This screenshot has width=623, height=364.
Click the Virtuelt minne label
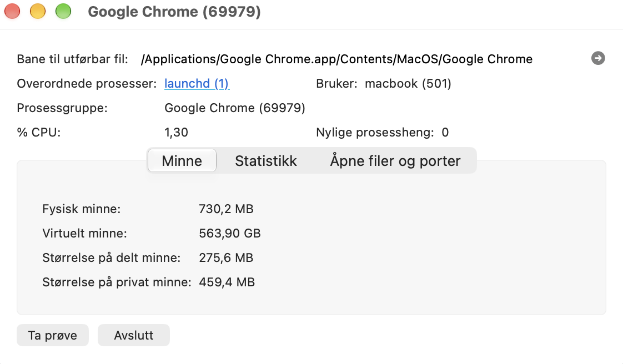click(84, 234)
